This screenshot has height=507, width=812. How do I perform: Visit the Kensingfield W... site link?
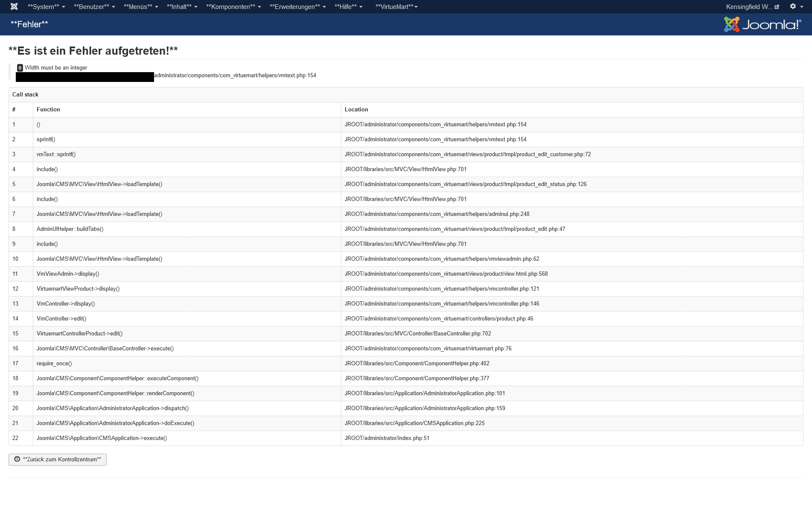pyautogui.click(x=748, y=7)
